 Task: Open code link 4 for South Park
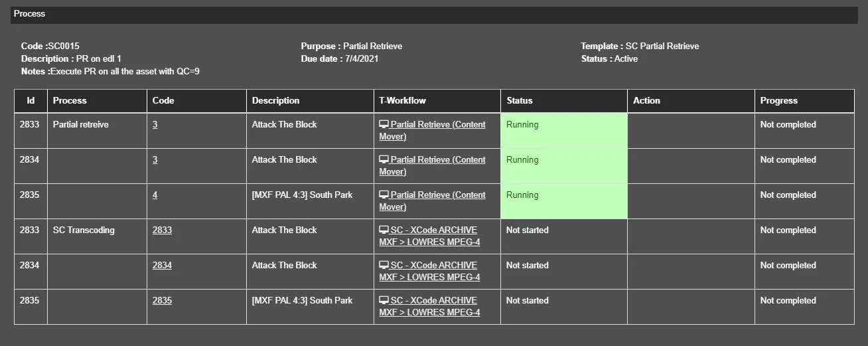(x=155, y=195)
